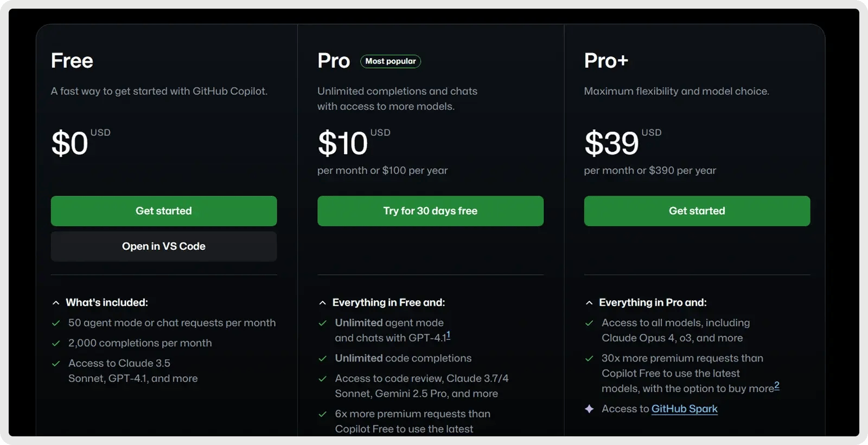
Task: Click the checkmark next to "2,000 completions per month"
Action: coord(56,343)
